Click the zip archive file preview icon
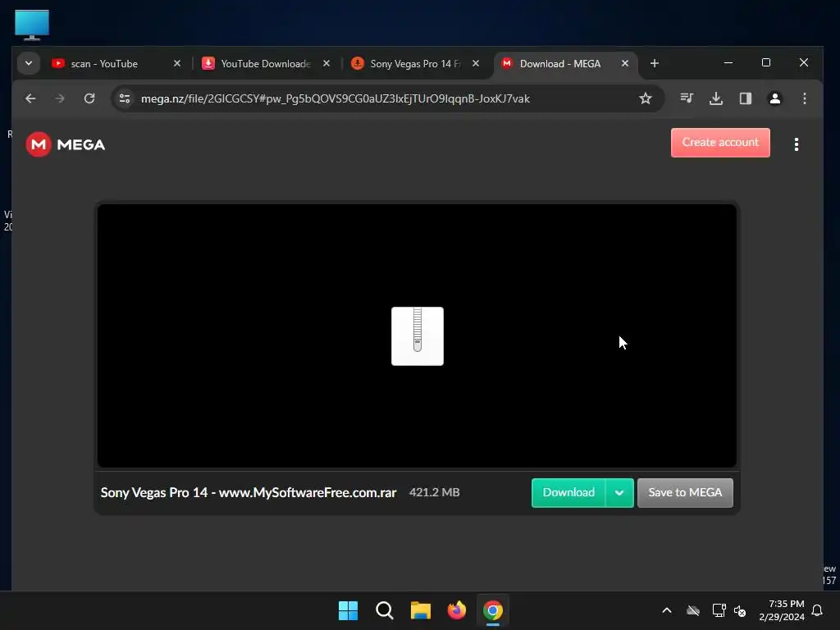 (x=418, y=336)
